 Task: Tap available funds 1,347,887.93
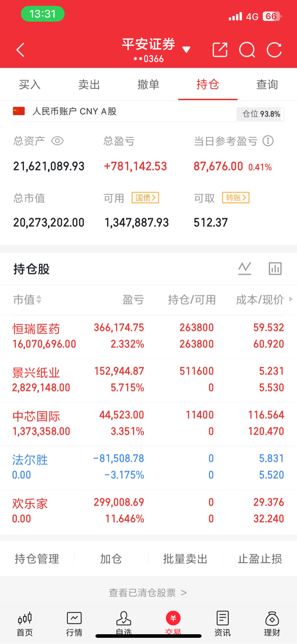(137, 223)
